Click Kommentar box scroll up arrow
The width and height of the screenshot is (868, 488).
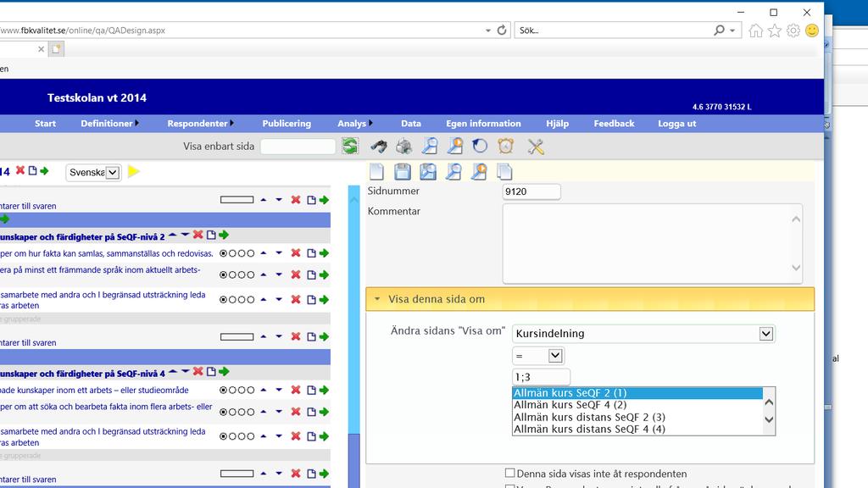[796, 219]
